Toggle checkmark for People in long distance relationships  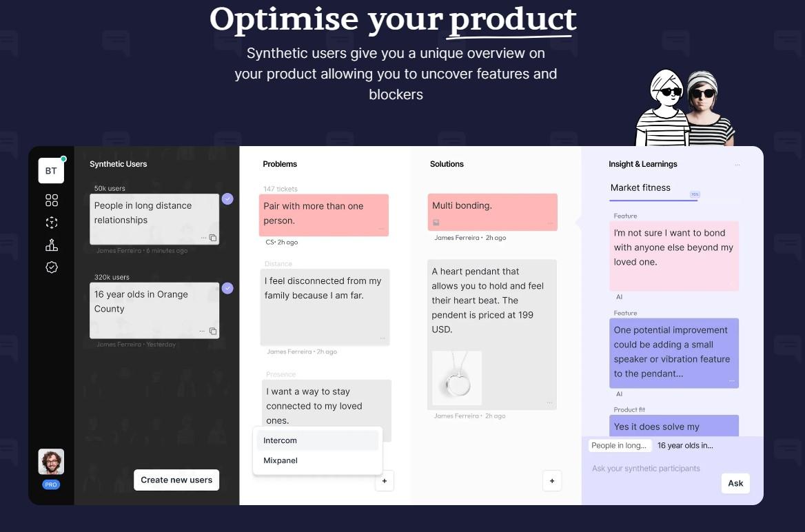[x=227, y=198]
